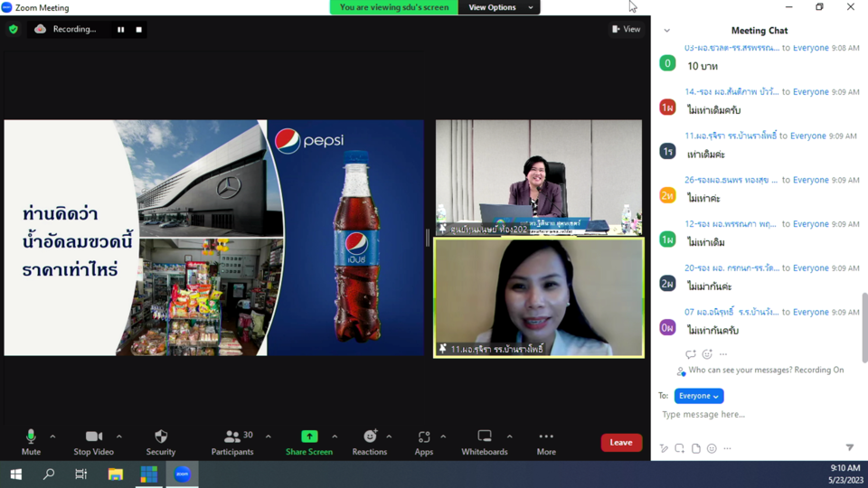Screen dimensions: 868x488
Task: Open the View Options dropdown
Action: click(x=499, y=7)
